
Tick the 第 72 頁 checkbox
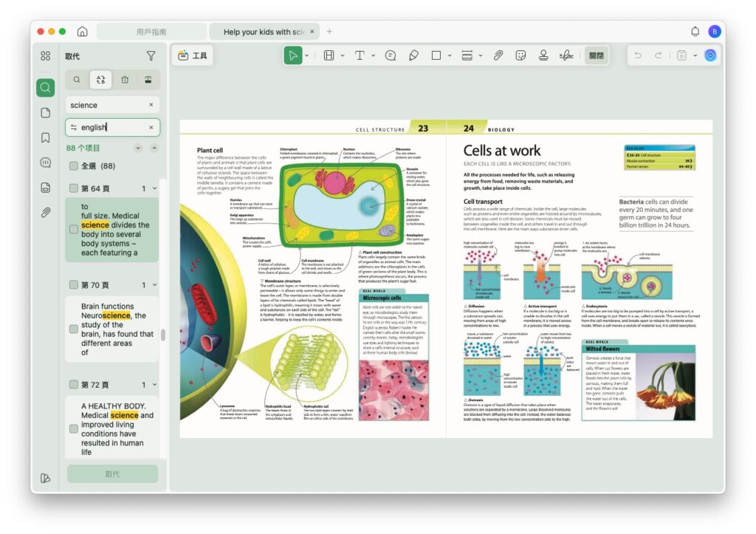point(73,385)
